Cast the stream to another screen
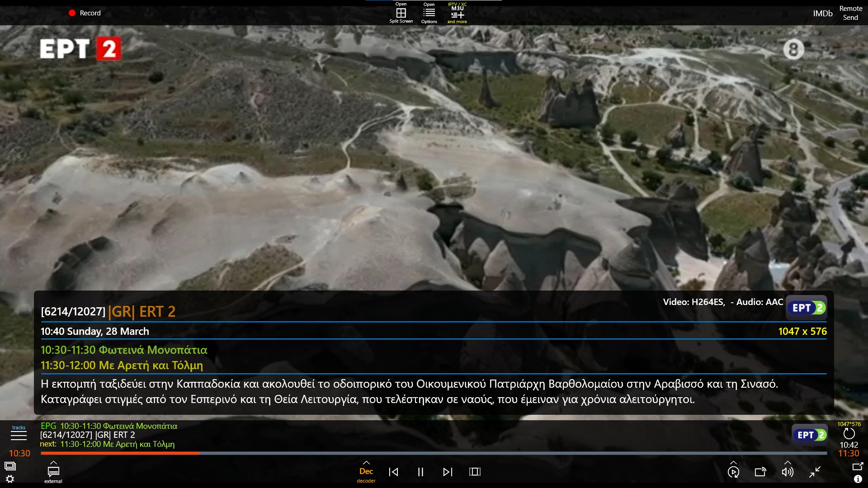 point(761,472)
